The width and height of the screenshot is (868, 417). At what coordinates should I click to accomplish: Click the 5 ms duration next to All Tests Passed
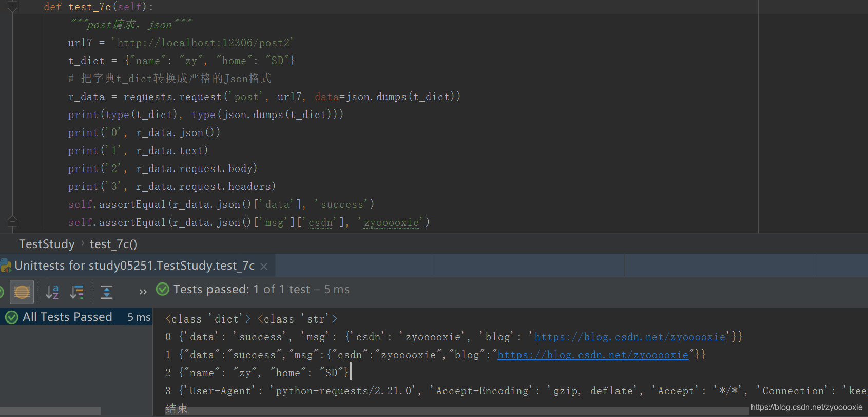139,317
